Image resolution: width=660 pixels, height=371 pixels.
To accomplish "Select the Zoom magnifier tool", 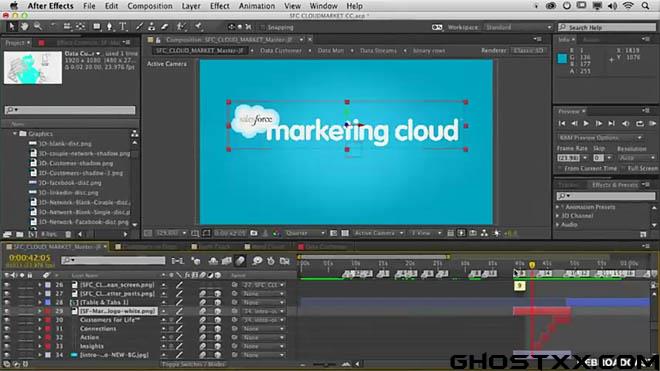I will point(37,27).
